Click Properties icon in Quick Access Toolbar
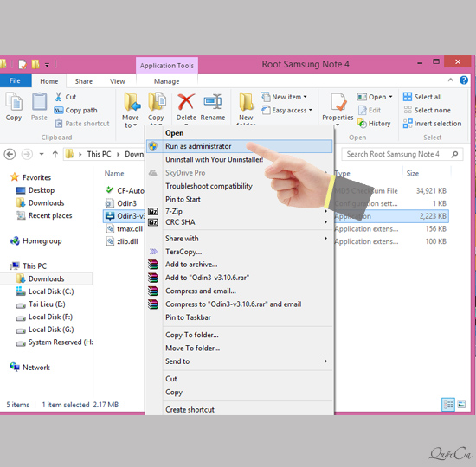The width and height of the screenshot is (476, 467). (x=23, y=64)
